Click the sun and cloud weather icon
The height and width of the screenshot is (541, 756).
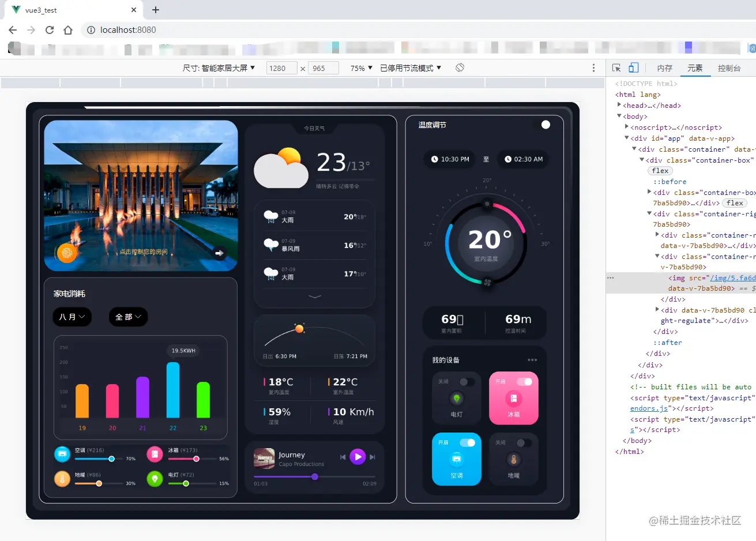coord(281,168)
